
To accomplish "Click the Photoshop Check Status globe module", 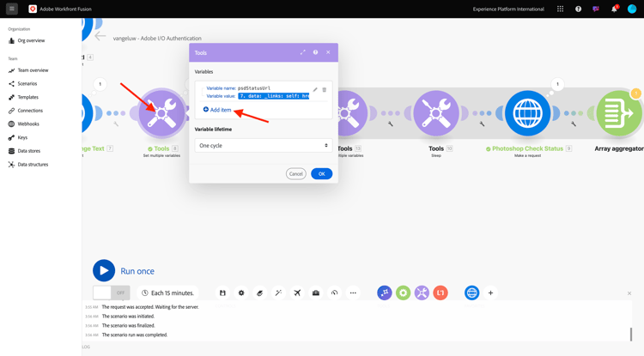I will pyautogui.click(x=527, y=113).
